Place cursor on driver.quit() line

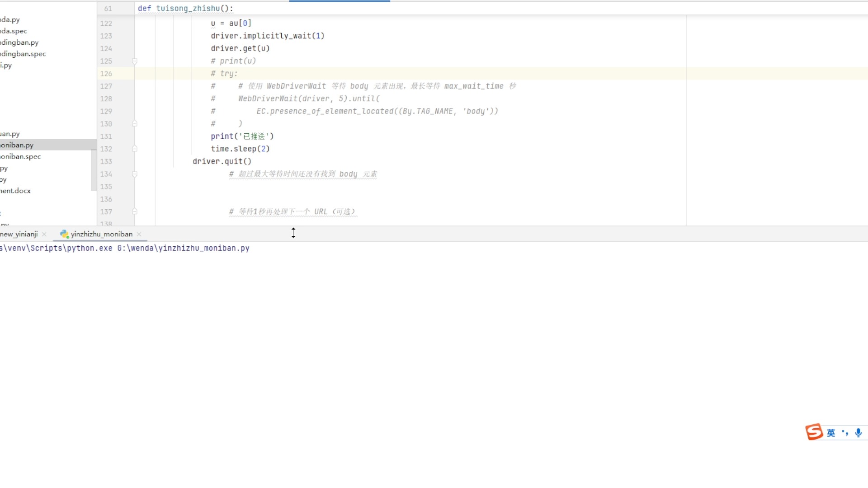pos(222,161)
